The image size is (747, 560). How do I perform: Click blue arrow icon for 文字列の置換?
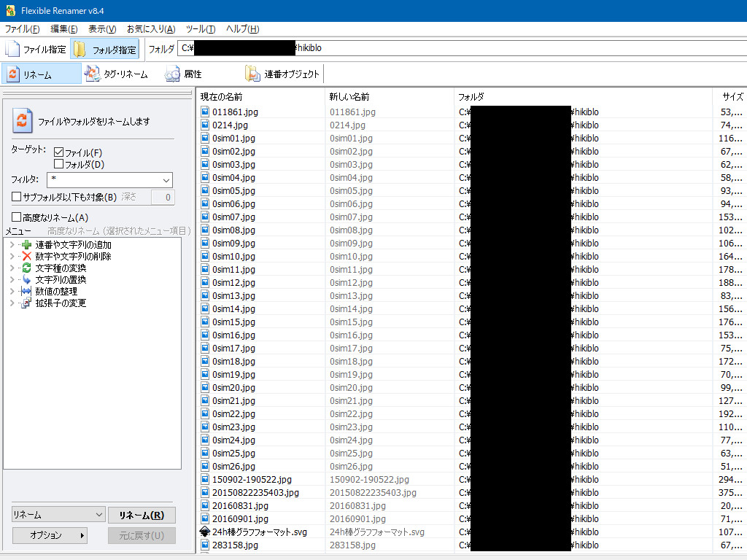click(x=27, y=279)
